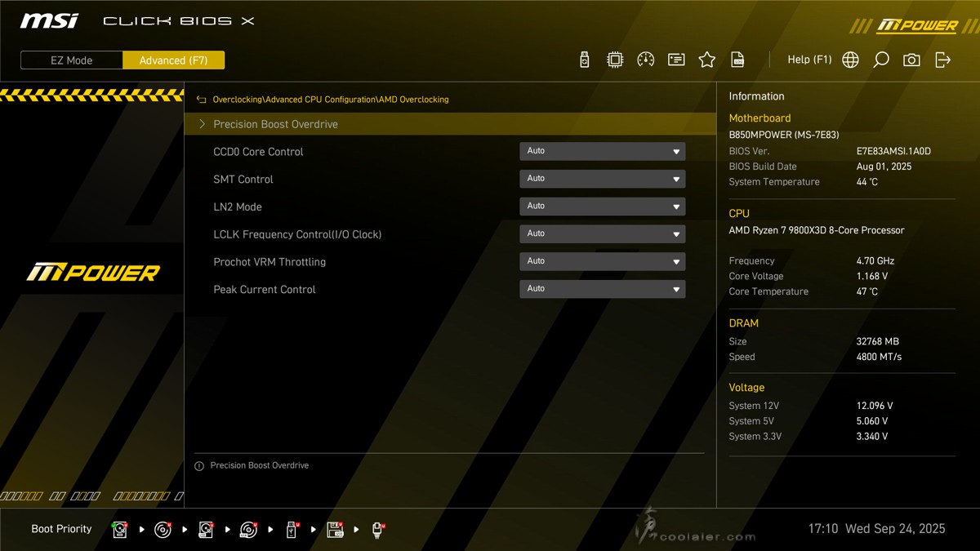Click the fourth boot priority USB optical disc icon
Image resolution: width=980 pixels, height=551 pixels.
coord(249,530)
